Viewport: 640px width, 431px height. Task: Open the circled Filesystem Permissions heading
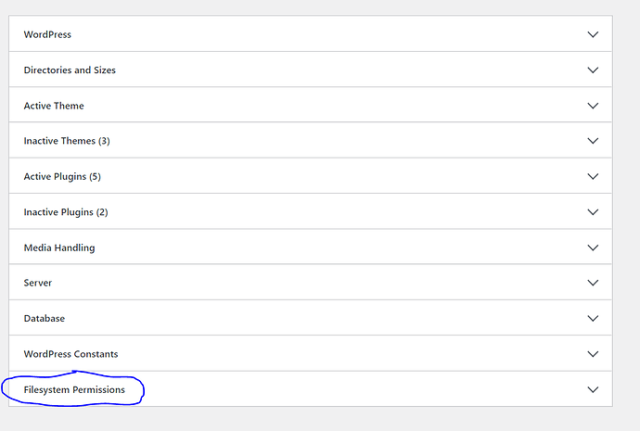click(74, 389)
